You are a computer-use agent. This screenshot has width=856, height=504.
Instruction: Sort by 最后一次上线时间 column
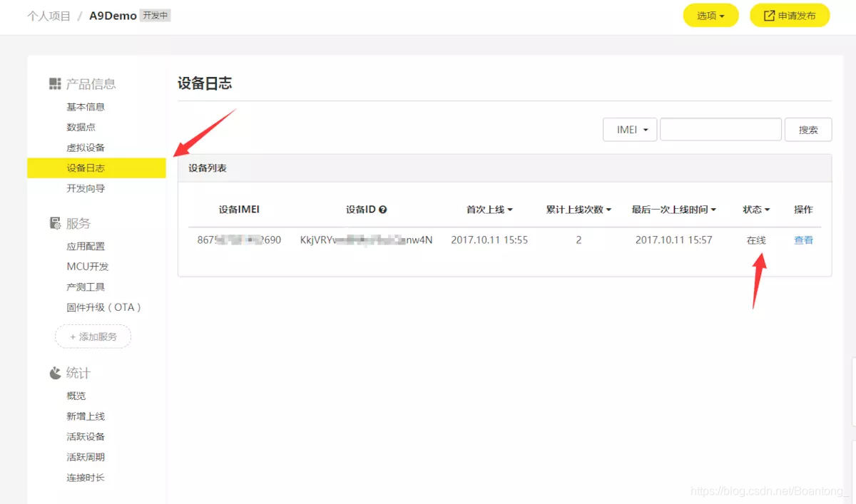click(673, 210)
